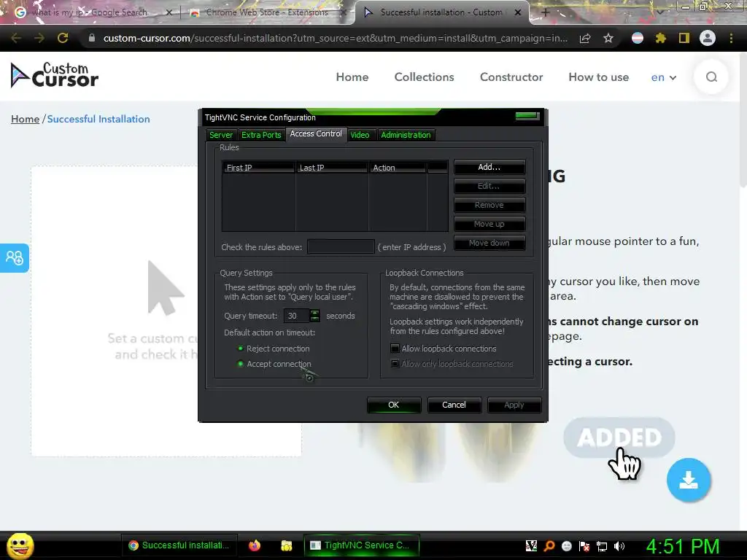The image size is (747, 560).
Task: Open the Home navigation link
Action: click(x=352, y=77)
